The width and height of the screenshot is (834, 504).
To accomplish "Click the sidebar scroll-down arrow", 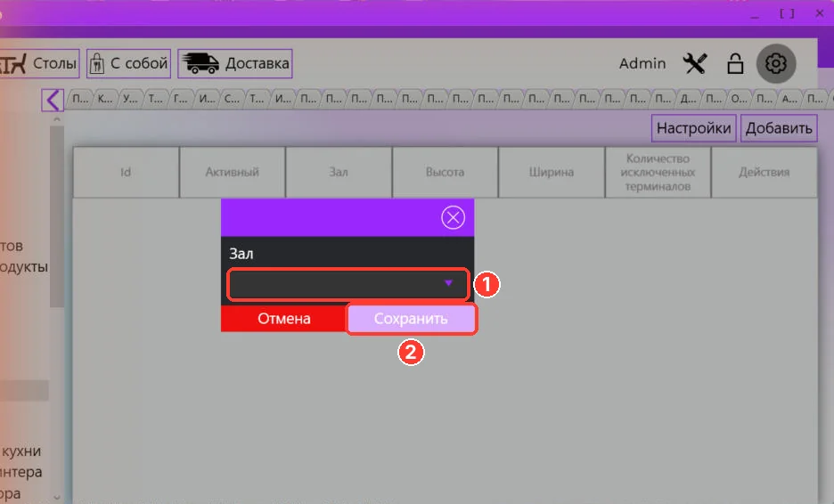I will coord(57,498).
